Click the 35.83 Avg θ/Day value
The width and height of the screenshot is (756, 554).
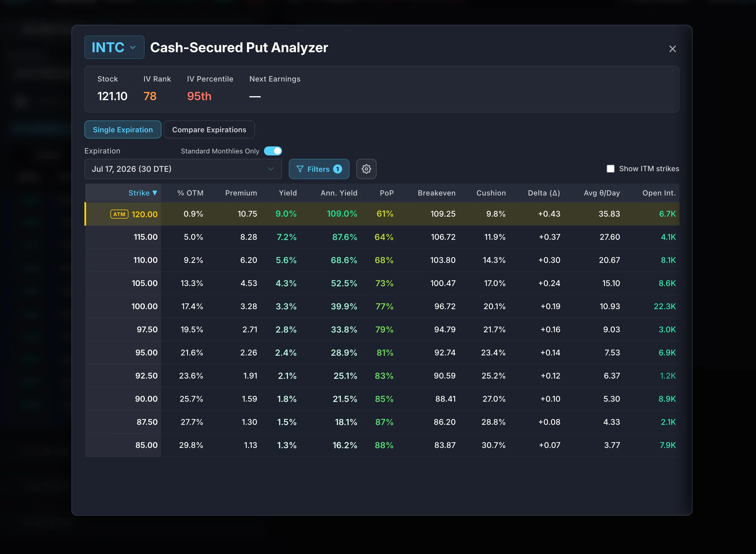pyautogui.click(x=609, y=214)
